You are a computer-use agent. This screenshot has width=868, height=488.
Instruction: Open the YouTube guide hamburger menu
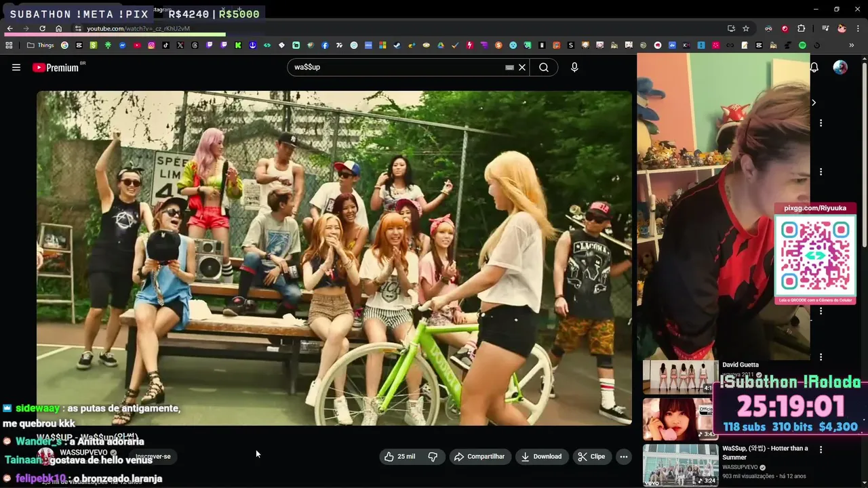point(16,67)
